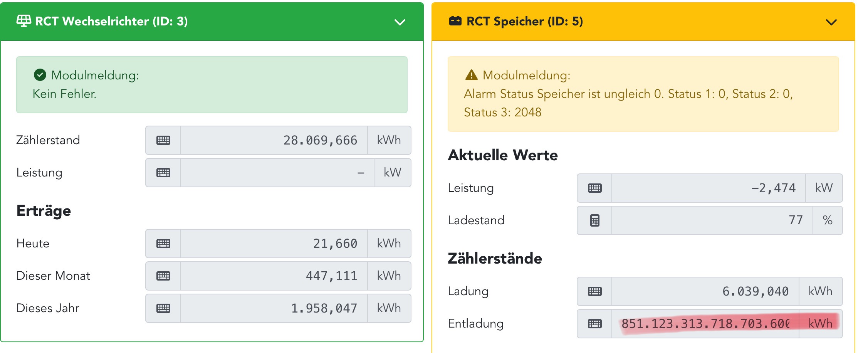
Task: Collapse the RCT Speicher card chevron
Action: pos(831,22)
